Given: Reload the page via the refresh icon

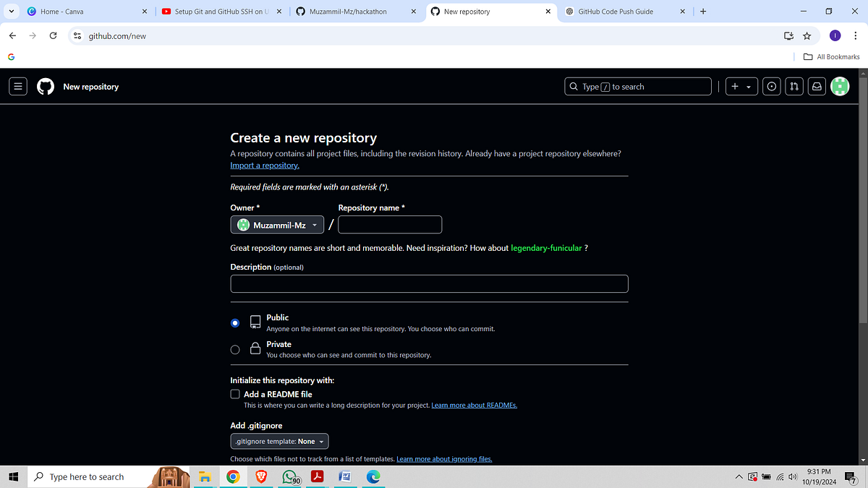Looking at the screenshot, I should [x=52, y=35].
